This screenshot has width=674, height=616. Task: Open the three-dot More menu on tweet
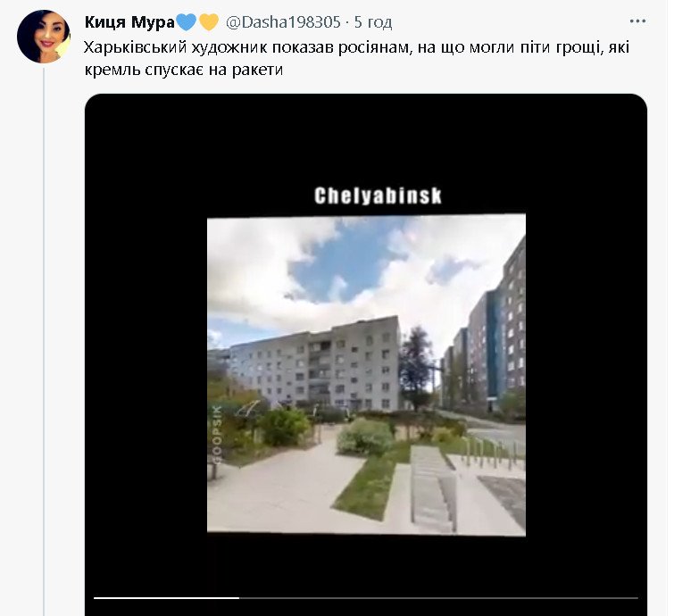pos(637,21)
